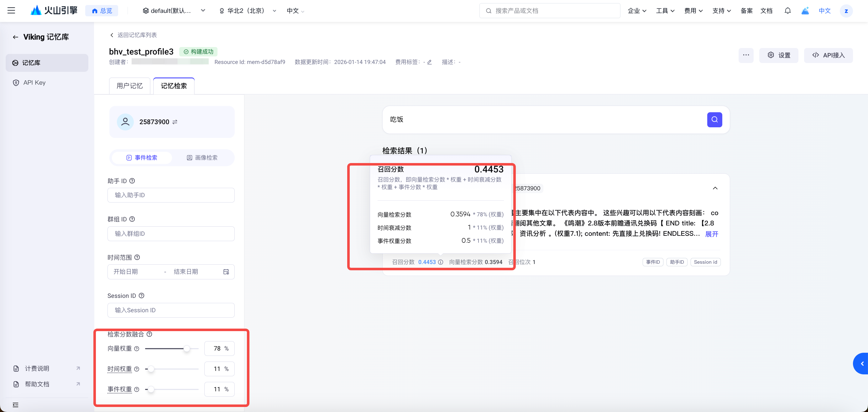Viewport: 868px width, 412px height.
Task: Click the purple search magnifier button
Action: [714, 120]
